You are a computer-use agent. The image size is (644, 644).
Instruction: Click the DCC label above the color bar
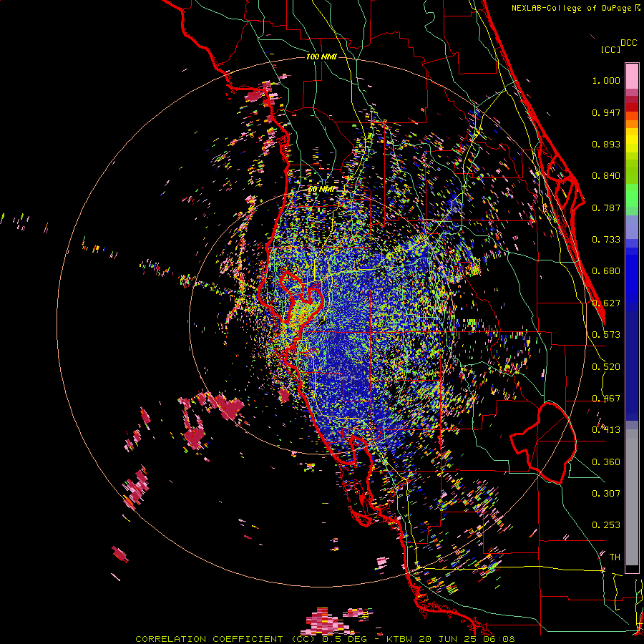[629, 43]
